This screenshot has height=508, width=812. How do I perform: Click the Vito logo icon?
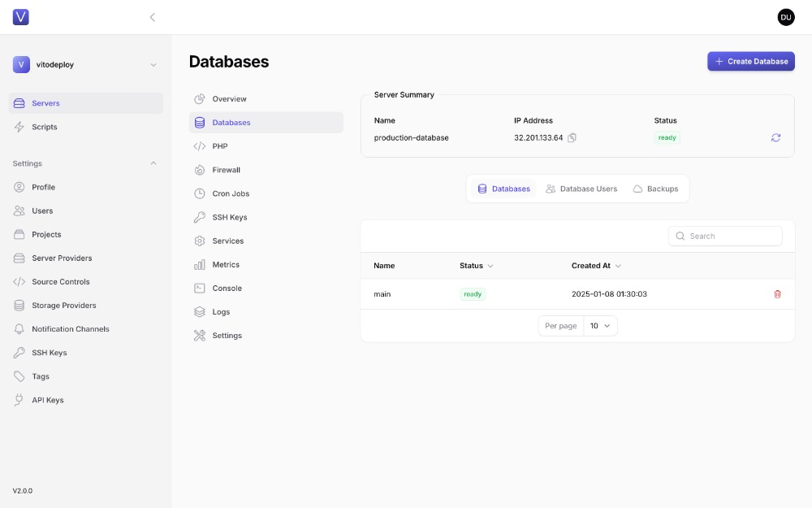pyautogui.click(x=21, y=17)
